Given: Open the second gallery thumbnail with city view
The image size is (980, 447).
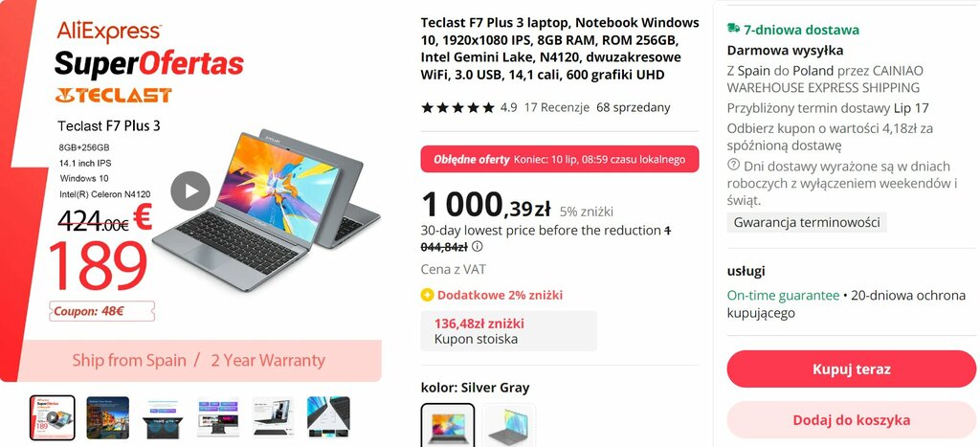Looking at the screenshot, I should (x=107, y=417).
